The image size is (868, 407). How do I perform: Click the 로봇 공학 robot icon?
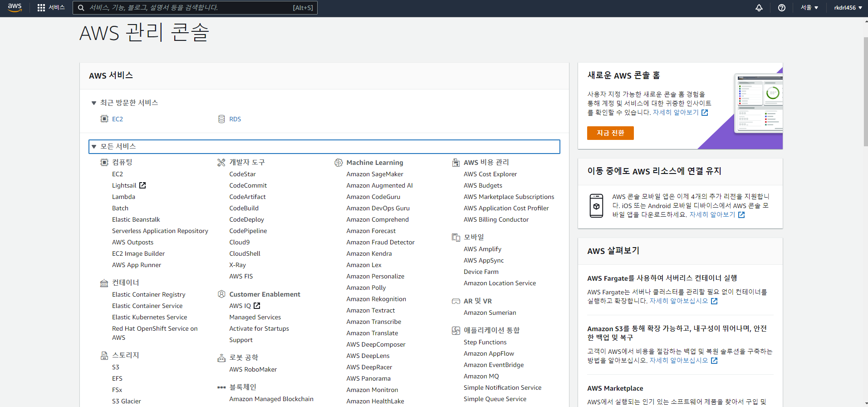click(x=221, y=358)
